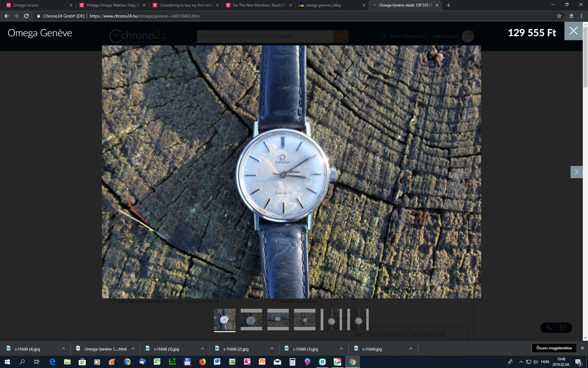Open Windows Start menu
588x368 pixels.
pos(7,362)
